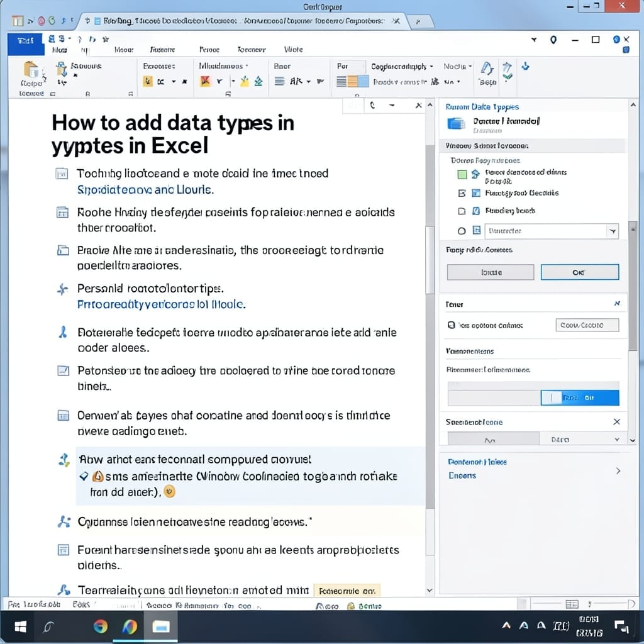Image resolution: width=644 pixels, height=644 pixels.
Task: Click the save icon in quick access toolbar
Action: [x=52, y=39]
